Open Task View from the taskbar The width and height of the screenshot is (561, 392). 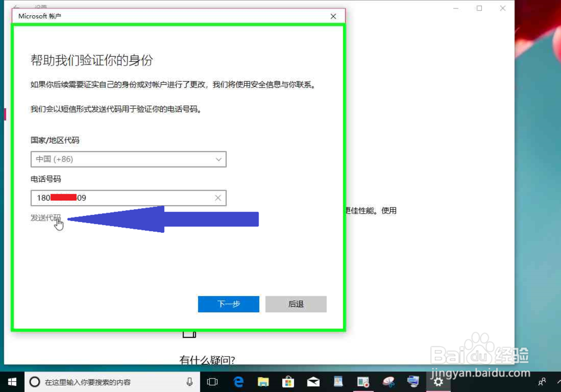pos(212,382)
